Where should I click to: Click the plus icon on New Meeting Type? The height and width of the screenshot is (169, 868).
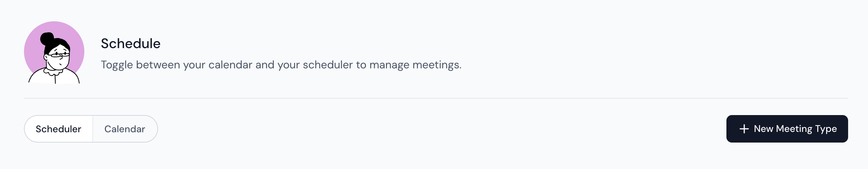tap(744, 129)
